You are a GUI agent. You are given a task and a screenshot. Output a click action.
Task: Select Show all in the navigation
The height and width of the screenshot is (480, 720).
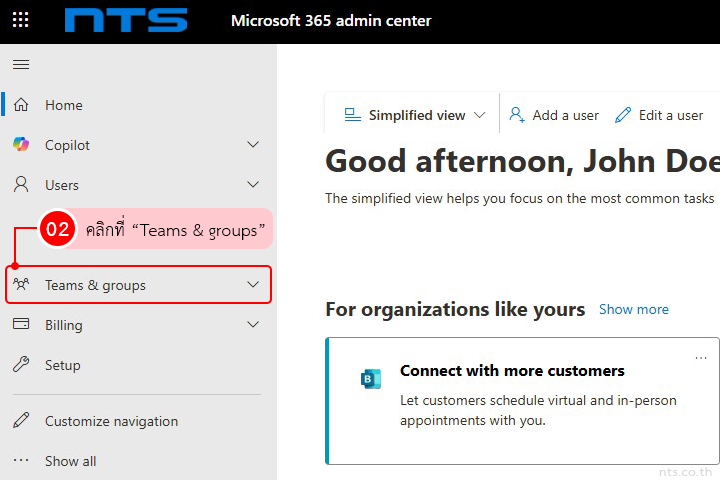[70, 461]
